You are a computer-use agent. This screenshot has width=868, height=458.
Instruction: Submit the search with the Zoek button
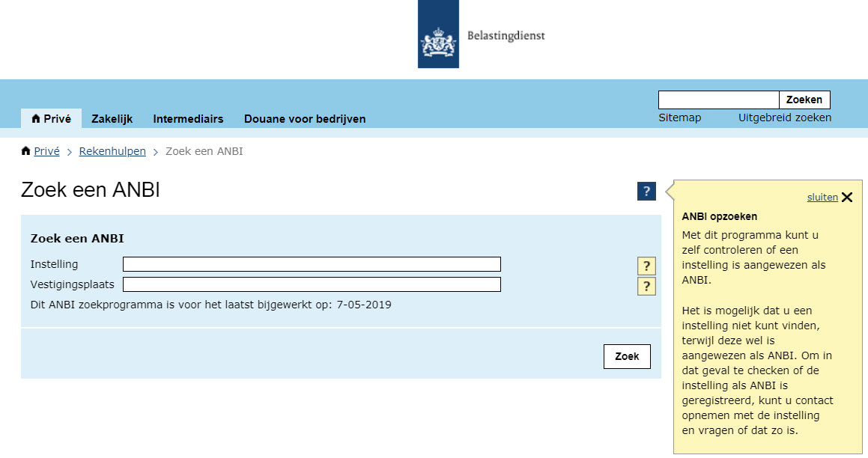(x=627, y=357)
